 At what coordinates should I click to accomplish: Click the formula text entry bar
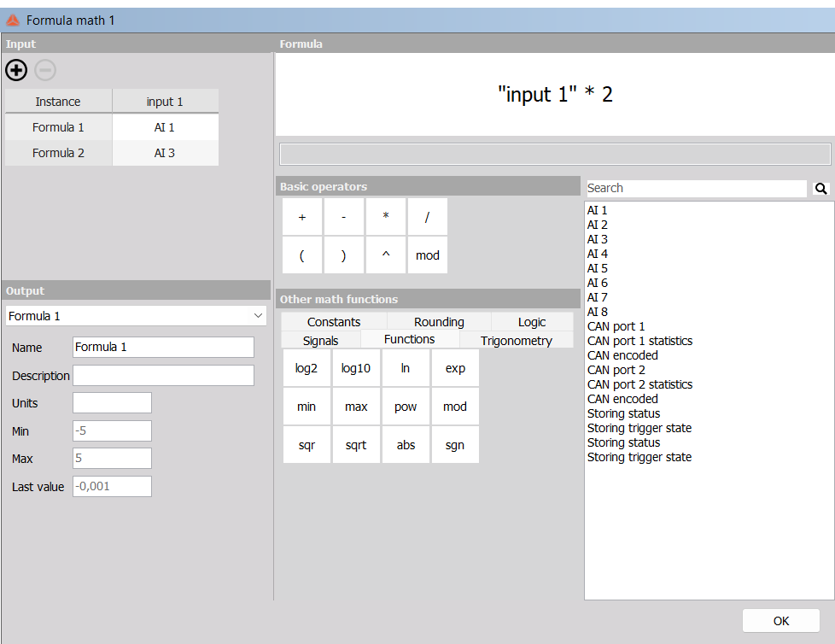(555, 154)
